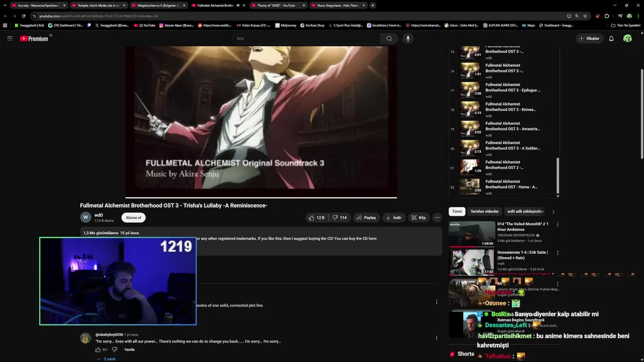The width and height of the screenshot is (644, 362).
Task: Open Gnossiennes 1-6 Erik Satie thumbnail
Action: point(472,262)
